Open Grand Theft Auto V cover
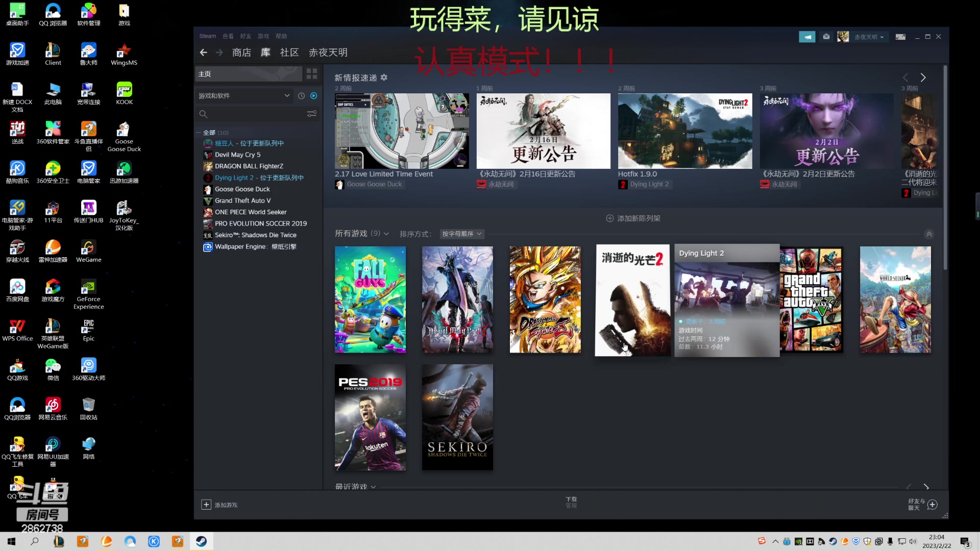980x551 pixels. coord(812,299)
